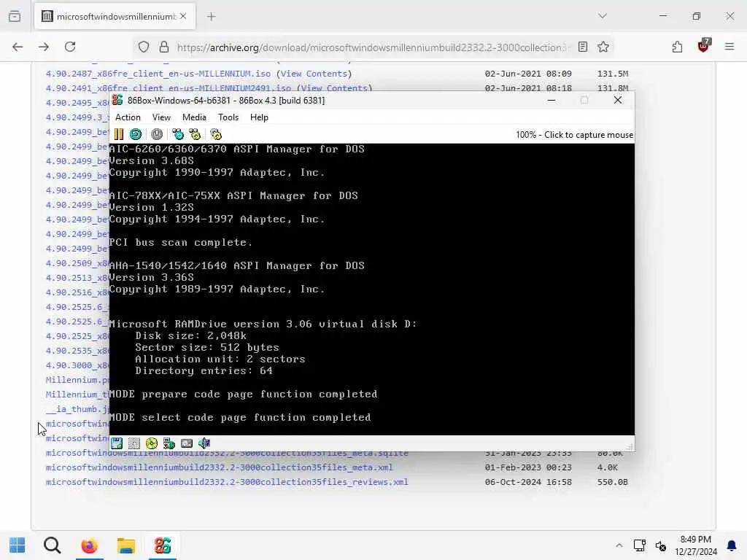Click file size '4.0K'
The height and width of the screenshot is (560, 747).
[x=608, y=467]
